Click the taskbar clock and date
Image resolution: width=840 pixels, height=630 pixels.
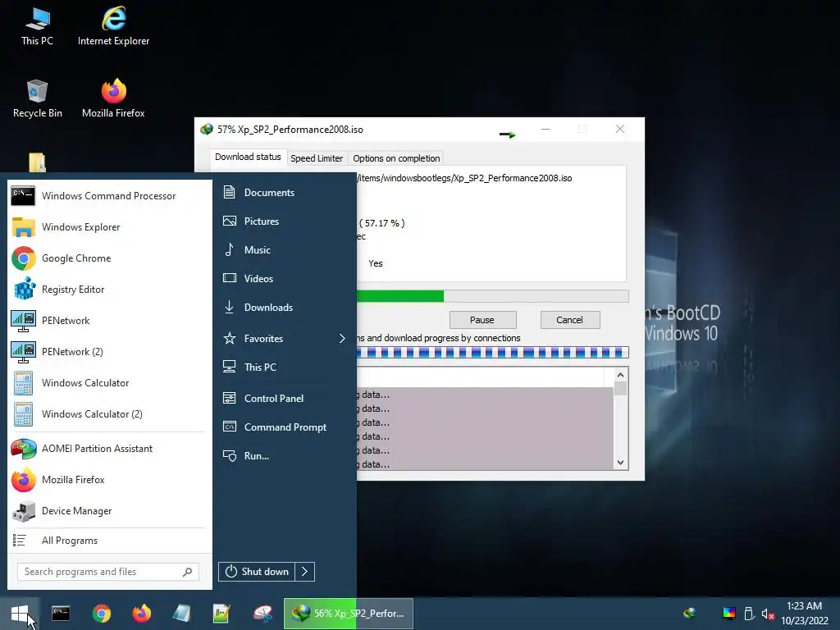pos(804,614)
